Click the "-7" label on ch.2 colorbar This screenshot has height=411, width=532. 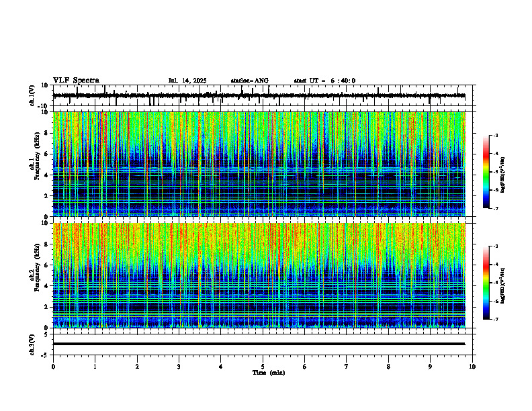[496, 319]
